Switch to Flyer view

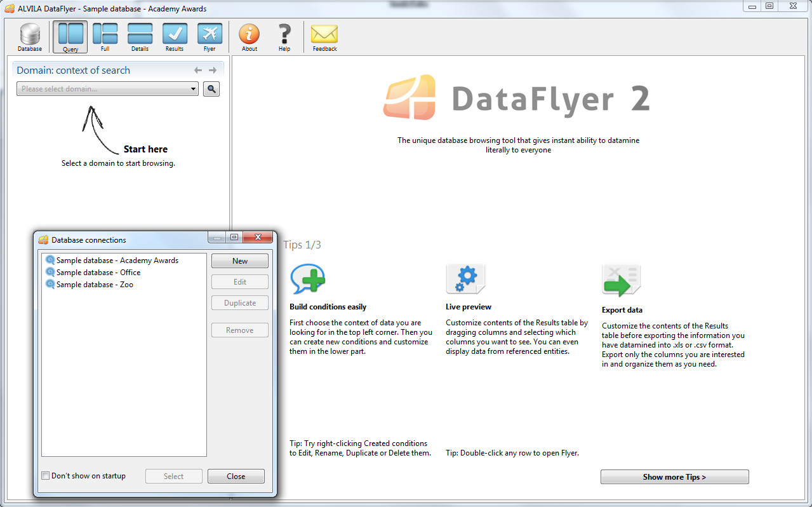click(x=210, y=37)
